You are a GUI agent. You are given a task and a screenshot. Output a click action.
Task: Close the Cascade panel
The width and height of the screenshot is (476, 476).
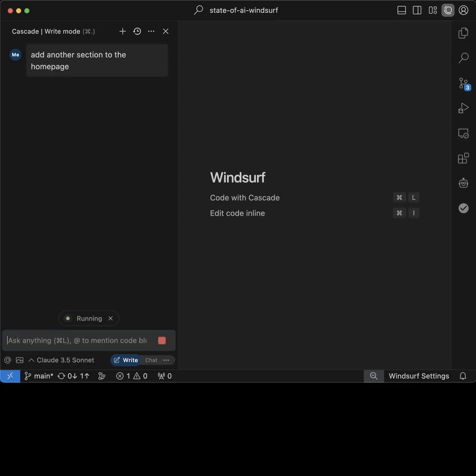[x=165, y=31]
